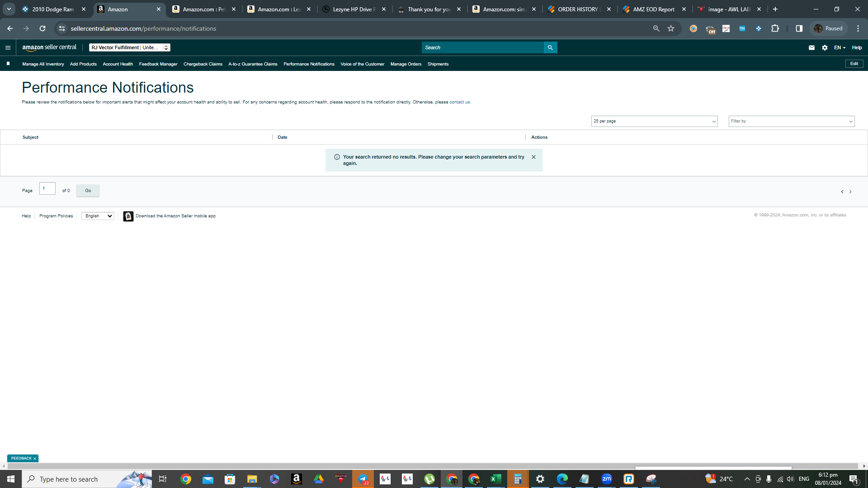Open Zoom from the taskbar
This screenshot has width=868, height=488.
click(x=606, y=479)
